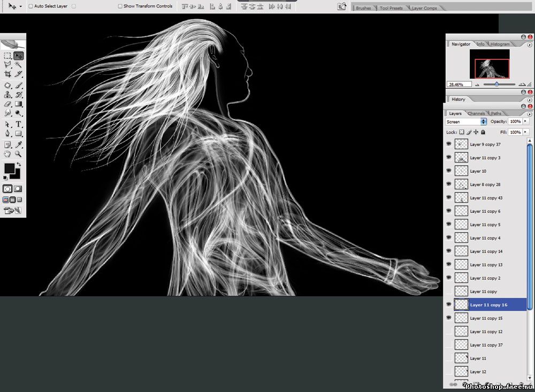This screenshot has height=392, width=535.
Task: Open the Histogram tab
Action: pos(500,44)
